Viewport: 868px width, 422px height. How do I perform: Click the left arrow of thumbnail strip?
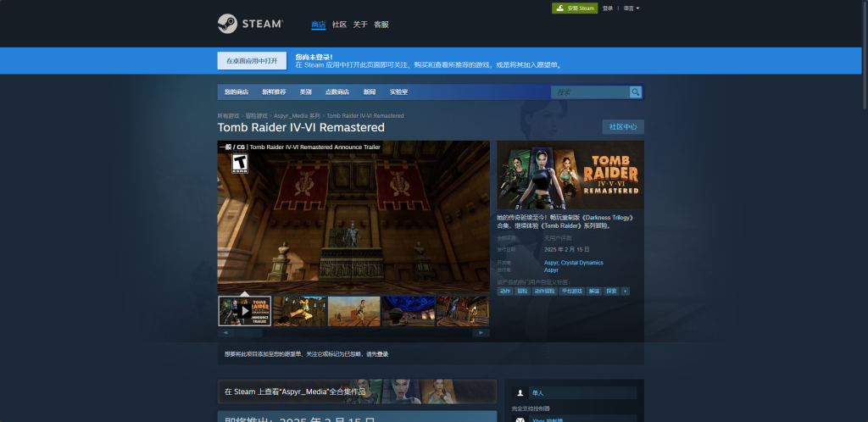pos(225,333)
